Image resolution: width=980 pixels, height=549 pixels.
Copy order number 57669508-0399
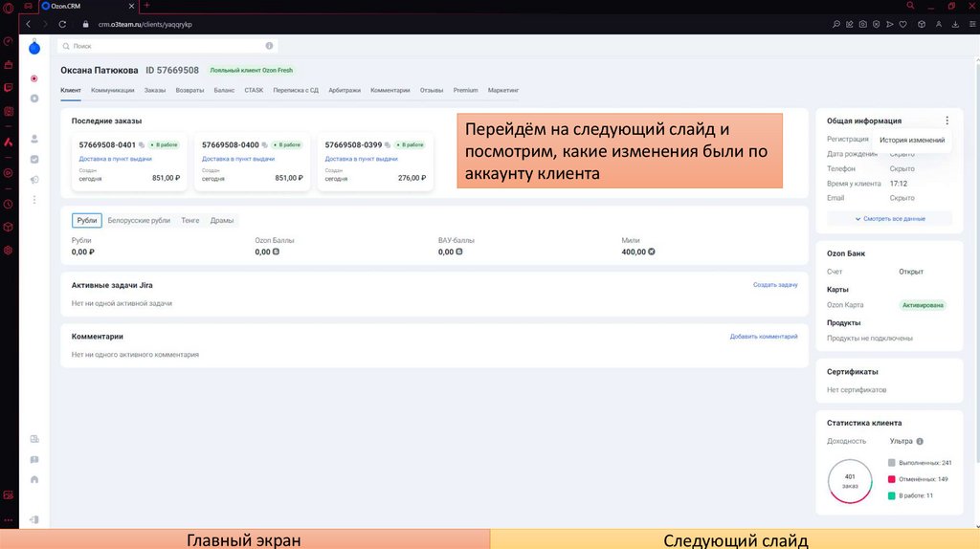point(388,144)
